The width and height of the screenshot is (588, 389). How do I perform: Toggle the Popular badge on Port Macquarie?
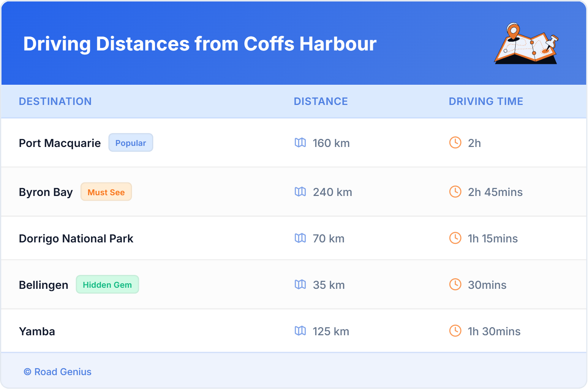131,143
